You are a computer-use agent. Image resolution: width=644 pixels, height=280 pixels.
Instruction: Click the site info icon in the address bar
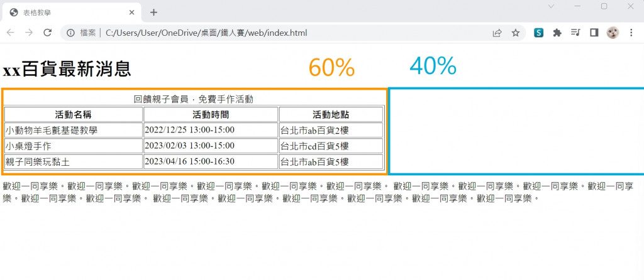(x=72, y=33)
